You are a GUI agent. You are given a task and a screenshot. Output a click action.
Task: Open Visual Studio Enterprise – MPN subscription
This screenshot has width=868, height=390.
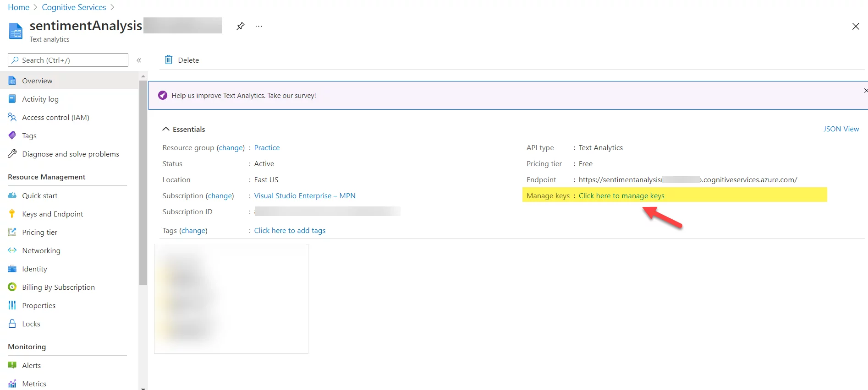(305, 195)
